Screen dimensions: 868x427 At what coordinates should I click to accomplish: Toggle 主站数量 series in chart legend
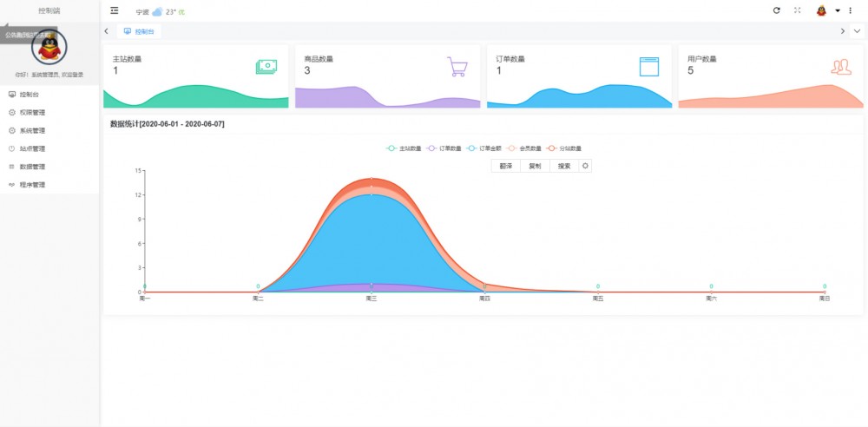pyautogui.click(x=404, y=148)
